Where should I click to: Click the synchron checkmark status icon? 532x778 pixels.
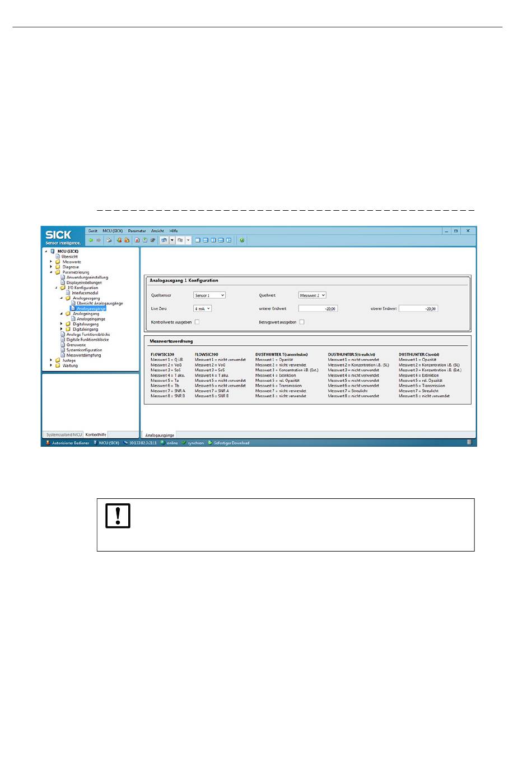[x=184, y=443]
